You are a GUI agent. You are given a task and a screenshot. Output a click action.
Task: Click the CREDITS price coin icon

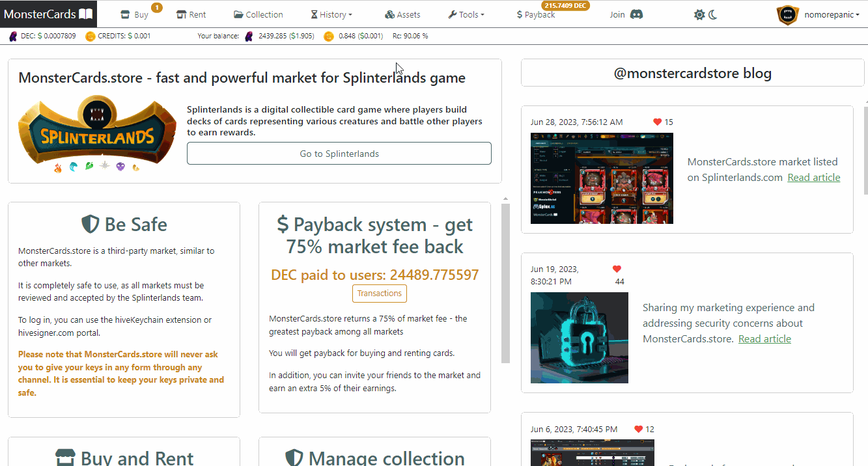pos(91,36)
